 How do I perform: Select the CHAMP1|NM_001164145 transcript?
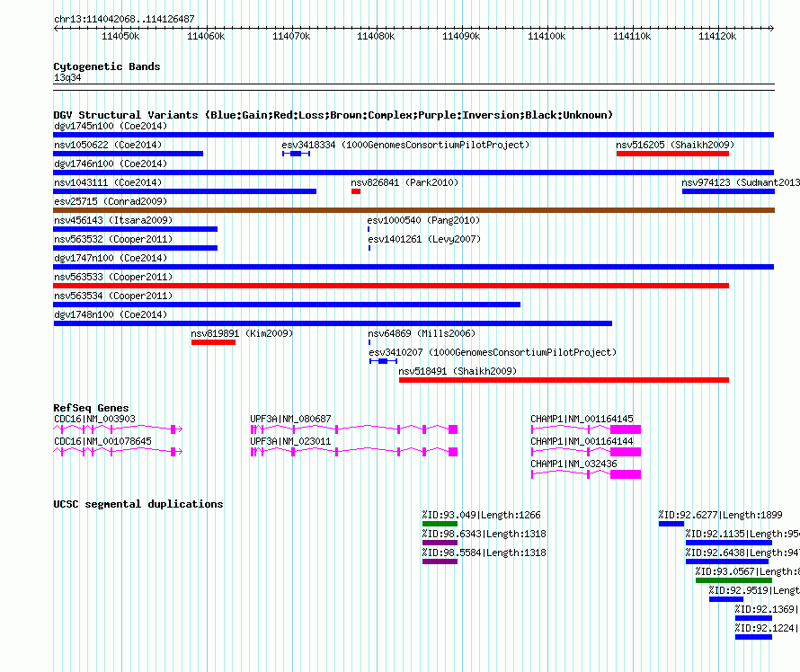point(586,429)
